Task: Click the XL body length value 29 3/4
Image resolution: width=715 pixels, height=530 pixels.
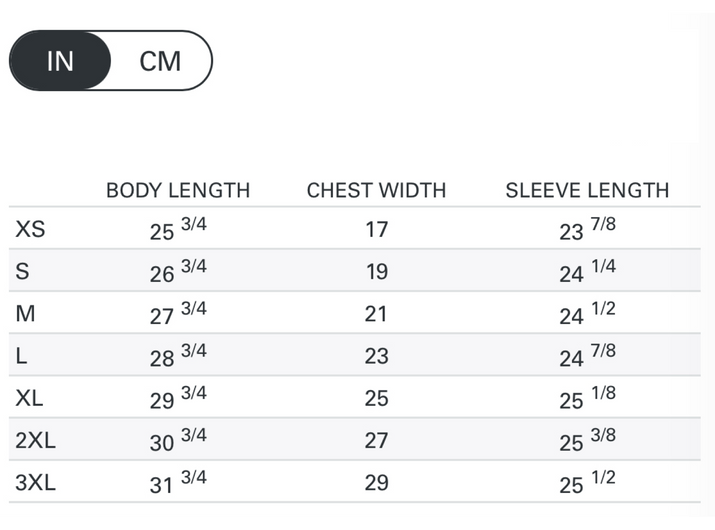Action: click(x=178, y=398)
